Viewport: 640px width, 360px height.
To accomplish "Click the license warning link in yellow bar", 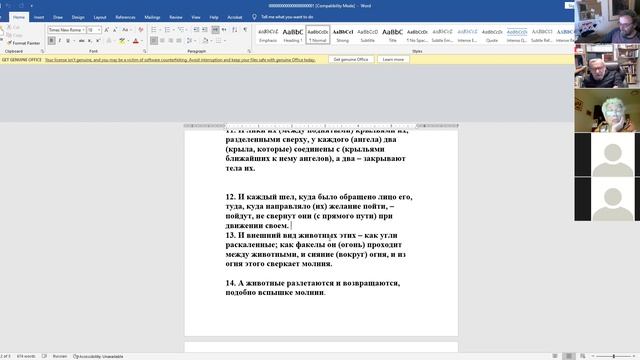I will tap(180, 60).
